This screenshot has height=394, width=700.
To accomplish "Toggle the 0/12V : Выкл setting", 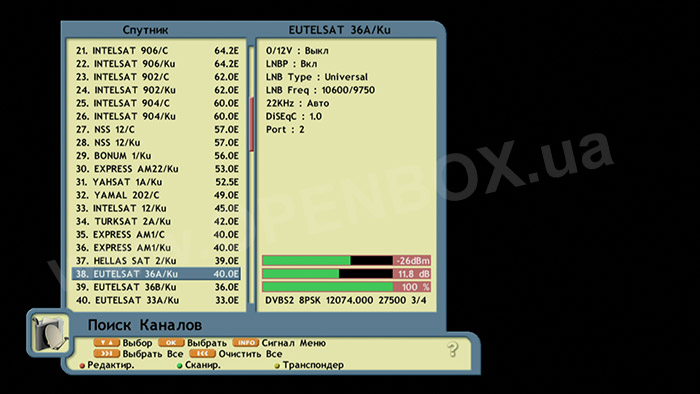I will click(x=297, y=50).
